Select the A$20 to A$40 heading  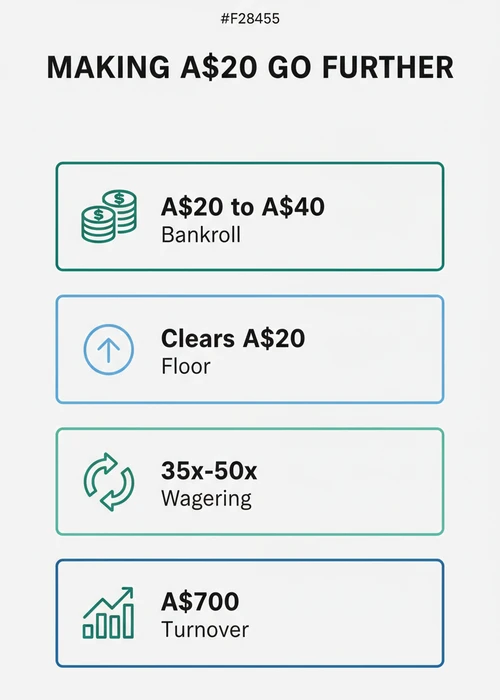(x=243, y=207)
